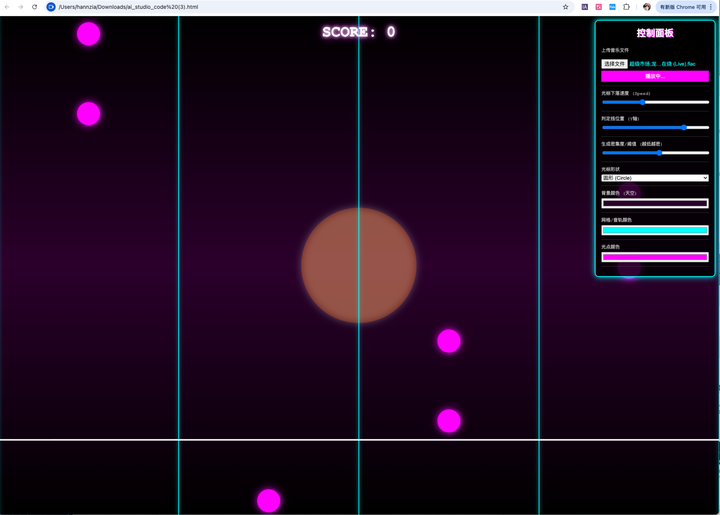Open the Extensions puzzle-piece icon
The height and width of the screenshot is (515, 720).
tap(627, 7)
